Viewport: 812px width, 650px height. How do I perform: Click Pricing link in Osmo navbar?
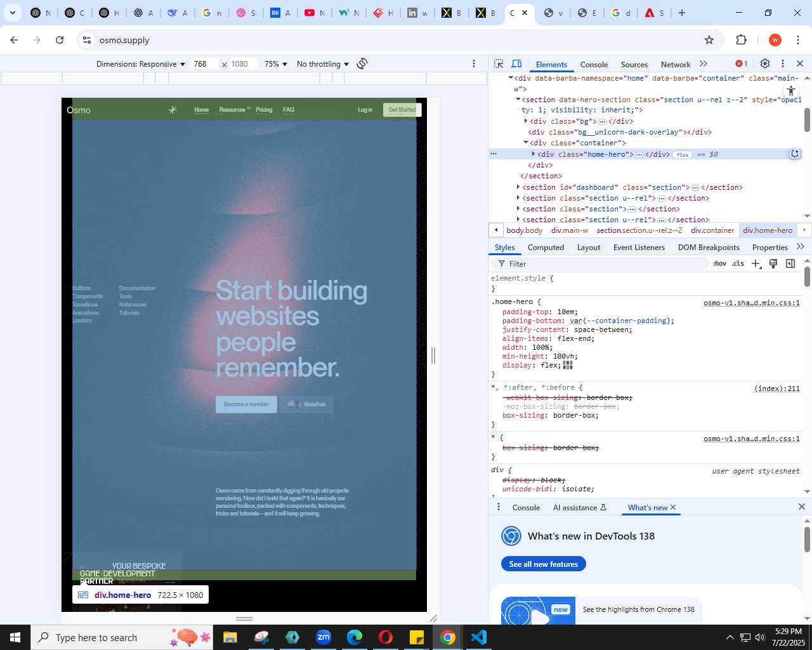pyautogui.click(x=264, y=110)
